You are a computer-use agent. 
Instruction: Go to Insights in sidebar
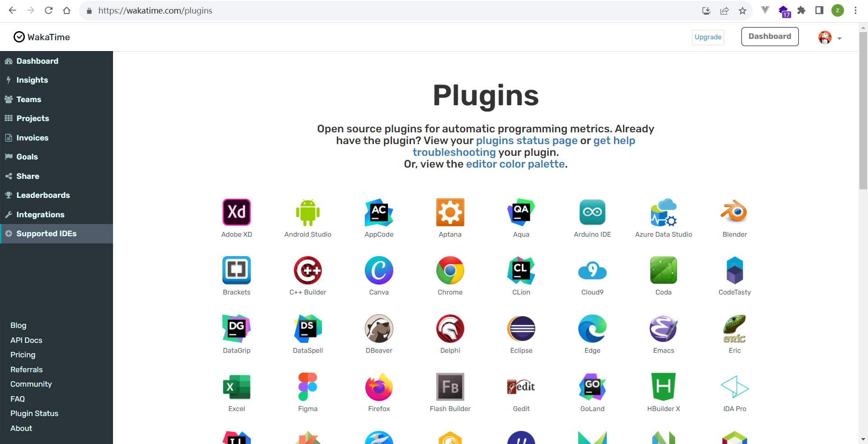(x=57, y=80)
